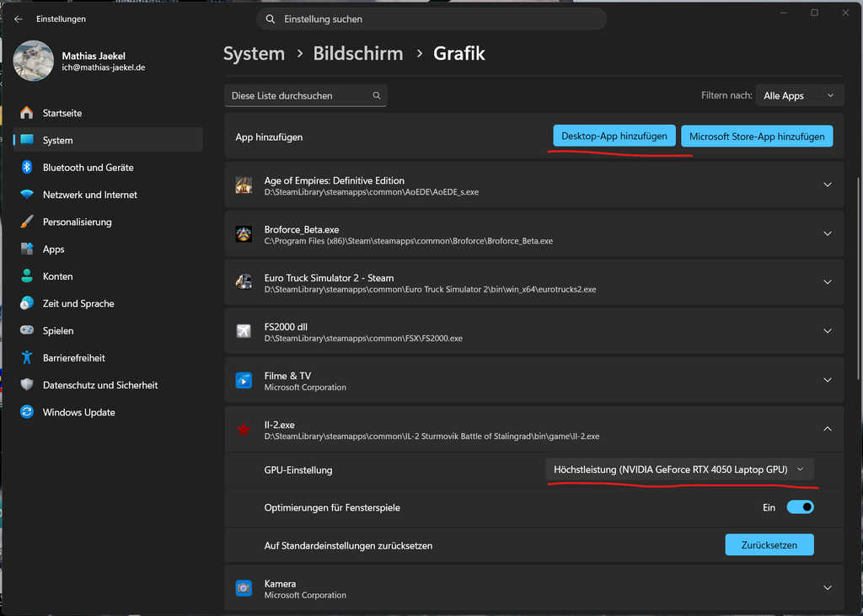The height and width of the screenshot is (616, 863).
Task: Focus the Einstellung suchen search field
Action: (x=431, y=19)
